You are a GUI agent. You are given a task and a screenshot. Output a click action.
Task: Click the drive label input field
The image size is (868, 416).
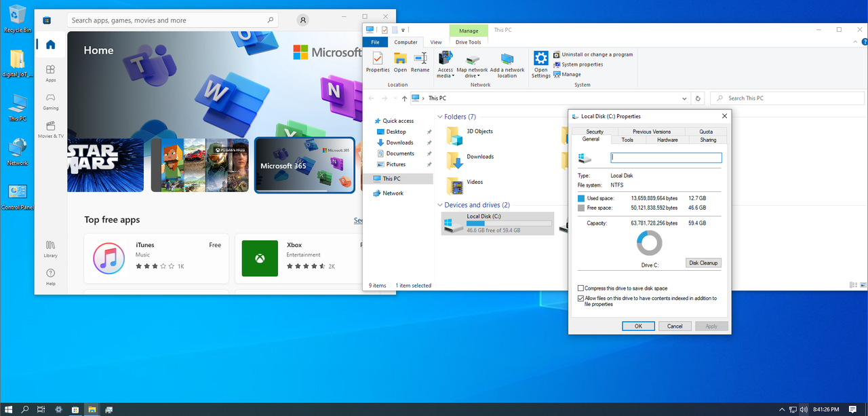point(666,157)
